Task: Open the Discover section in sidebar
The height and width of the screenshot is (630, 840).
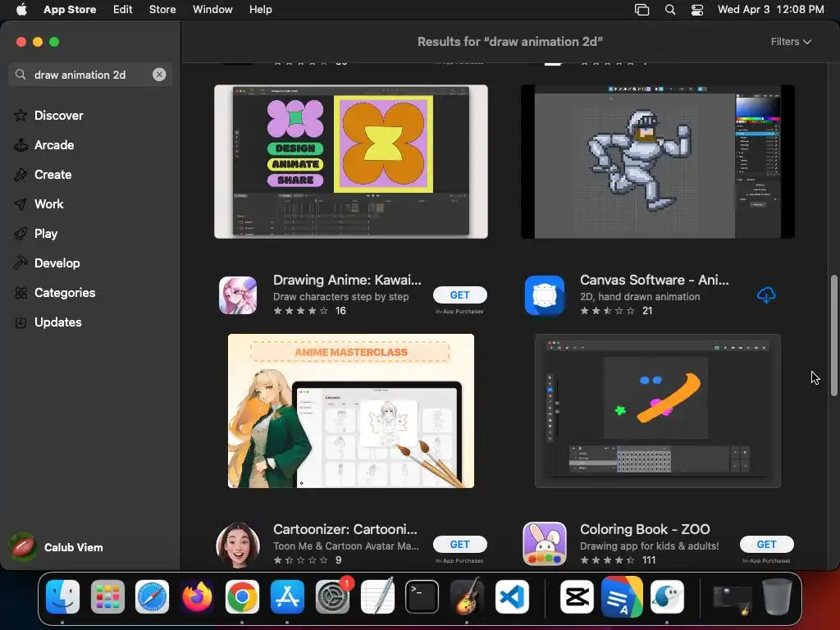Action: coord(59,115)
